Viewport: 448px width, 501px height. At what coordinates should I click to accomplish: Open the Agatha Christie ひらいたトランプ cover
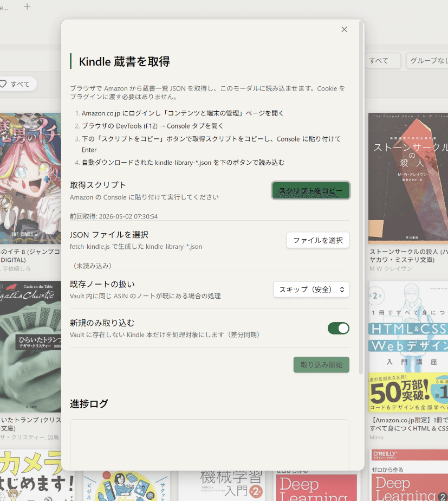[30, 346]
